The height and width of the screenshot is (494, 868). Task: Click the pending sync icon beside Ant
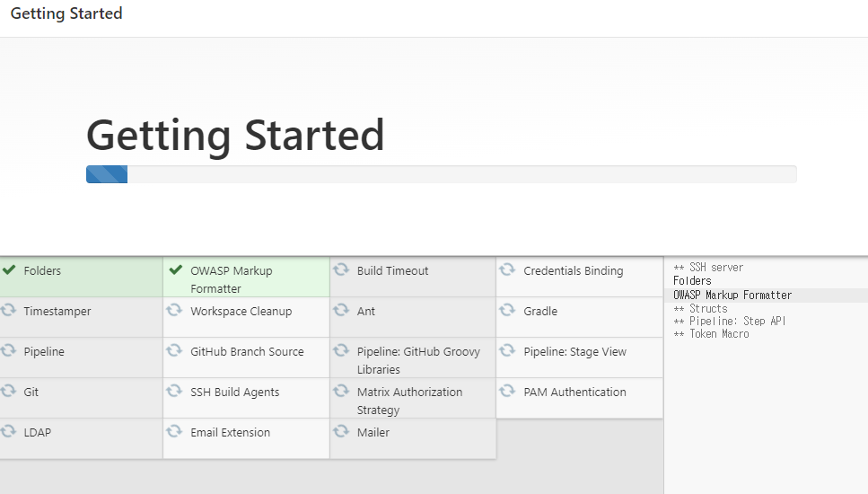[341, 310]
